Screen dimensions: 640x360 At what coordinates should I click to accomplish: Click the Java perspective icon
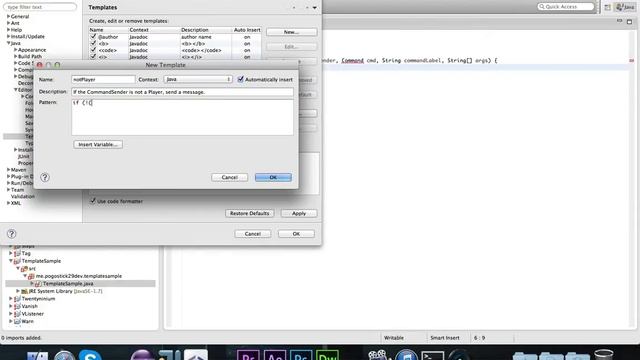(625, 7)
